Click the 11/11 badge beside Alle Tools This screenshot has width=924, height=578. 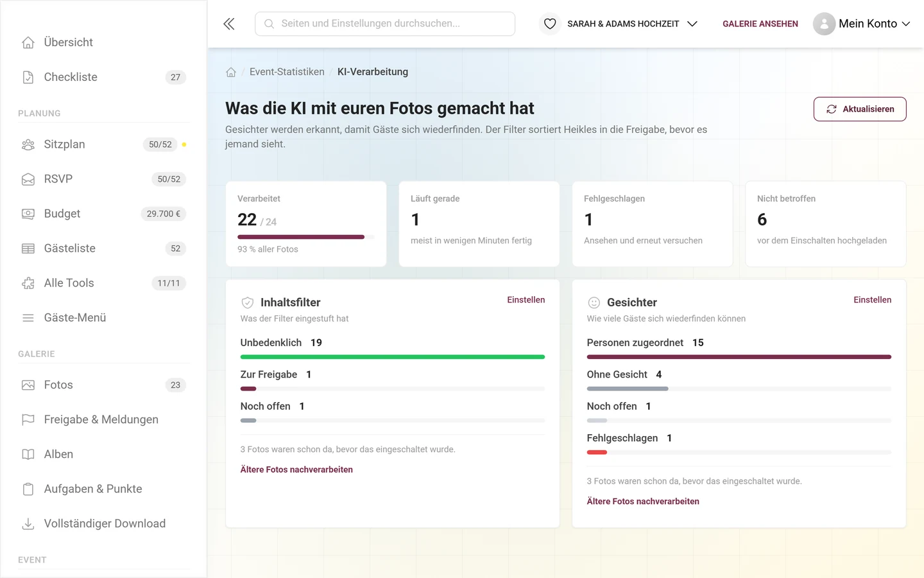click(x=169, y=283)
